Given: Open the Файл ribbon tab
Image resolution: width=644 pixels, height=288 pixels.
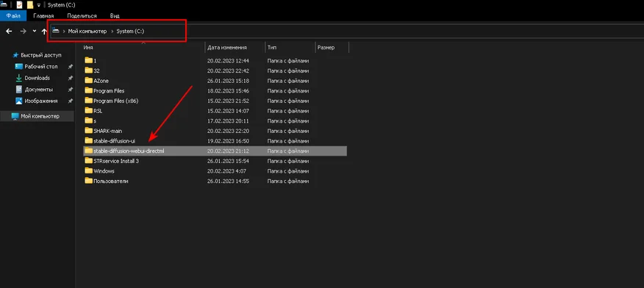Looking at the screenshot, I should tap(13, 16).
